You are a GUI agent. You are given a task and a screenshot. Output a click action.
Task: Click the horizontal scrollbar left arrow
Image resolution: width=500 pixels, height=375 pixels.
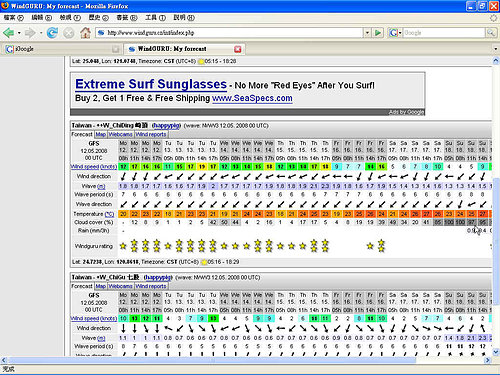[4, 360]
